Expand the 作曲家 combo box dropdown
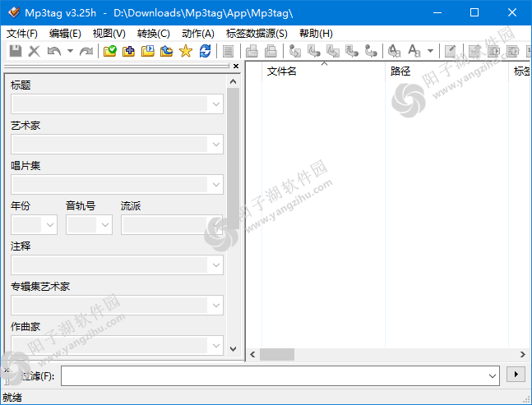The image size is (532, 405). [216, 346]
